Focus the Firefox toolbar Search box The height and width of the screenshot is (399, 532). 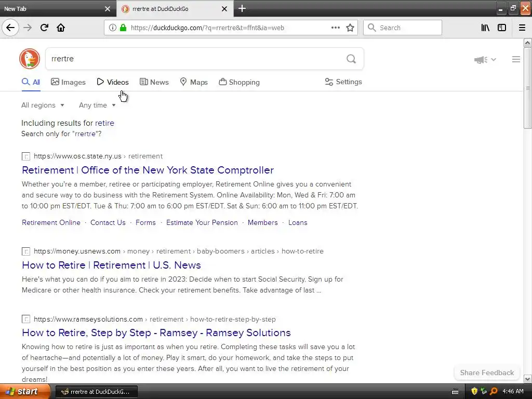pos(403,28)
